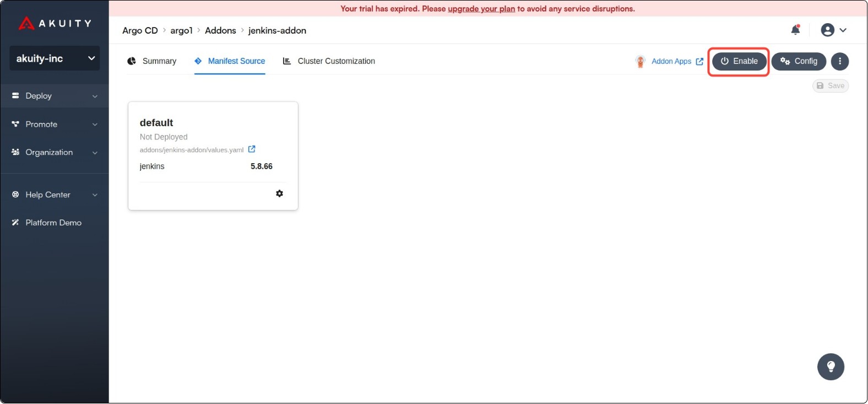Viewport: 868px width, 404px height.
Task: Expand the Organization sidebar menu
Action: point(55,152)
